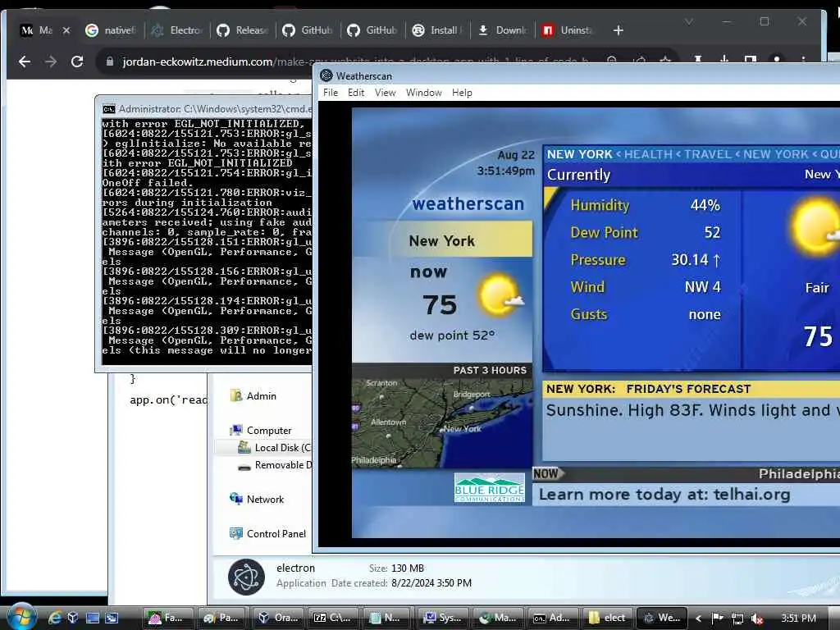
Task: Switch to the GitHub Releases tab
Action: (x=242, y=30)
